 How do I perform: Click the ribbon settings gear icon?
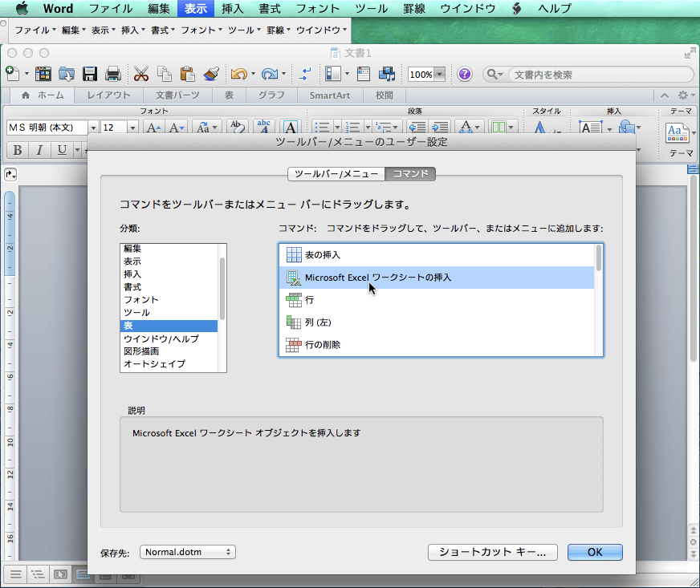[x=683, y=95]
